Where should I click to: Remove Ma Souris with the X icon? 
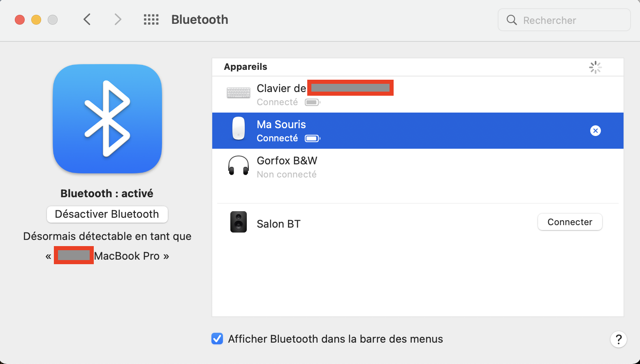pos(595,131)
